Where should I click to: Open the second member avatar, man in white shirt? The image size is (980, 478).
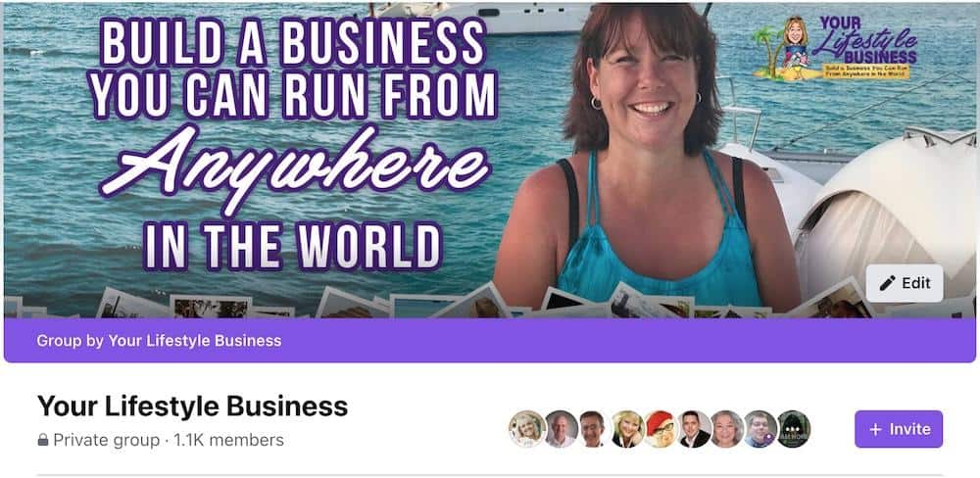(562, 429)
